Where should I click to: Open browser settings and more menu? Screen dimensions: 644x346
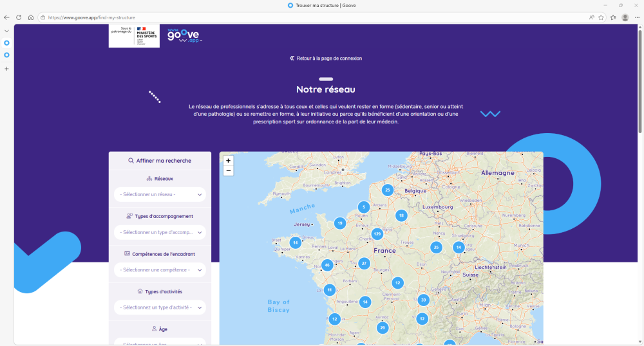(x=637, y=17)
